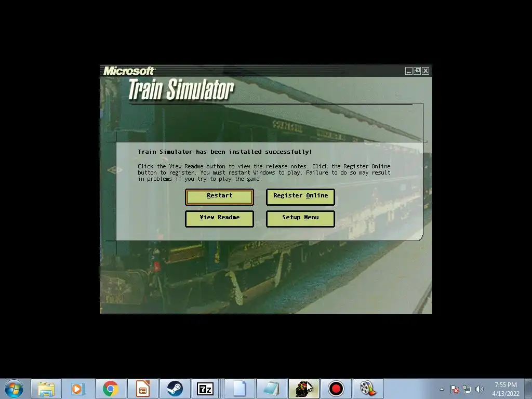Image resolution: width=532 pixels, height=399 pixels.
Task: Show hidden system tray icons
Action: tap(442, 389)
